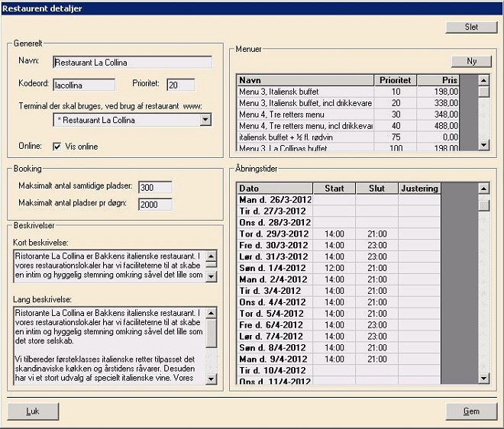The width and height of the screenshot is (504, 429).
Task: Select 'Ons d. 28/3-2012' date row
Action: [339, 222]
